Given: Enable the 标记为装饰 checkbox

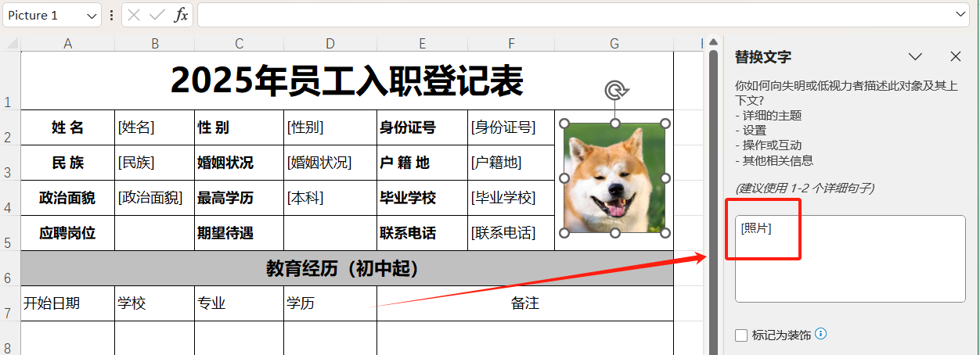Looking at the screenshot, I should click(741, 335).
